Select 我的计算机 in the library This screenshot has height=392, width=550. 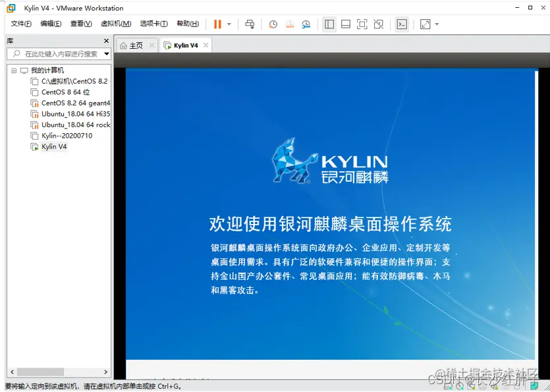tap(47, 70)
